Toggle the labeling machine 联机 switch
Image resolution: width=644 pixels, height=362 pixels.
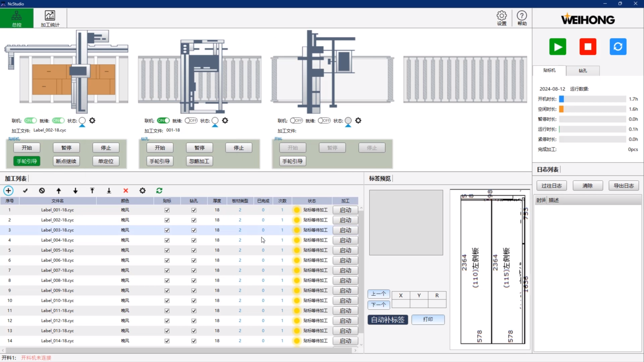click(x=30, y=120)
